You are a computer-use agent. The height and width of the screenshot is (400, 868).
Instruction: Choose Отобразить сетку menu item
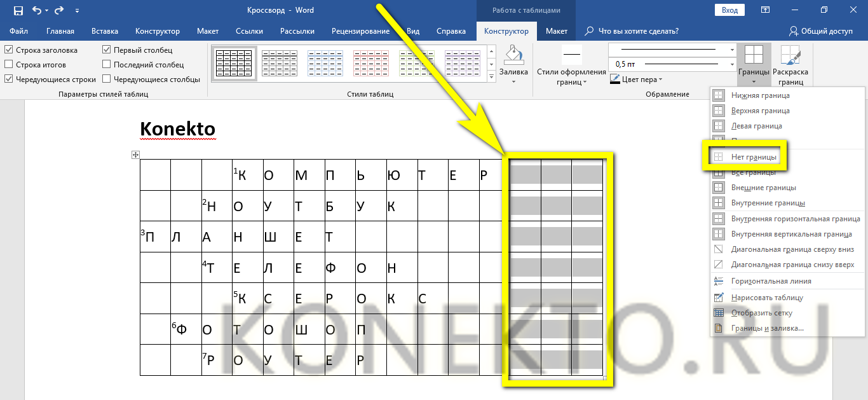click(787, 313)
